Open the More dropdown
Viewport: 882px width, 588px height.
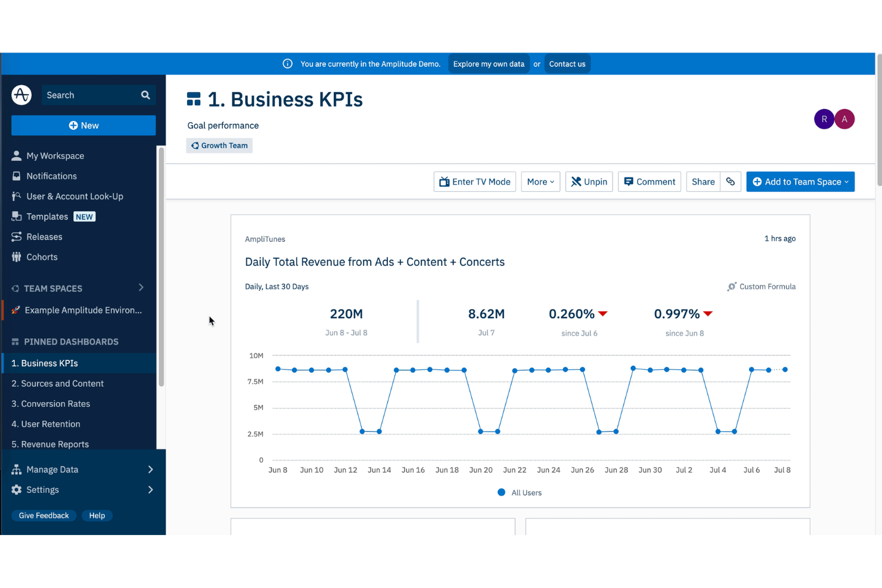(x=541, y=182)
